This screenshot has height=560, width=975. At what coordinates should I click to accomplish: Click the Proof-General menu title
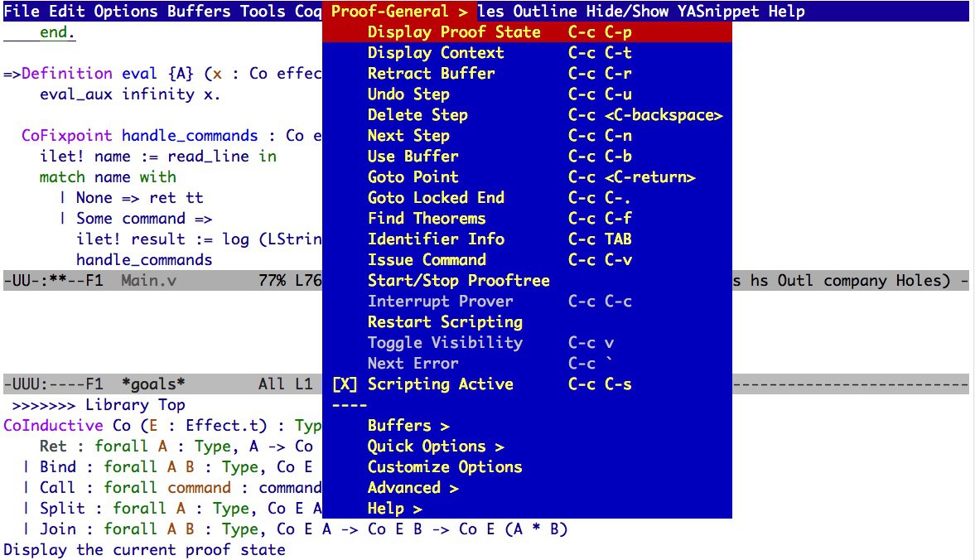point(398,12)
